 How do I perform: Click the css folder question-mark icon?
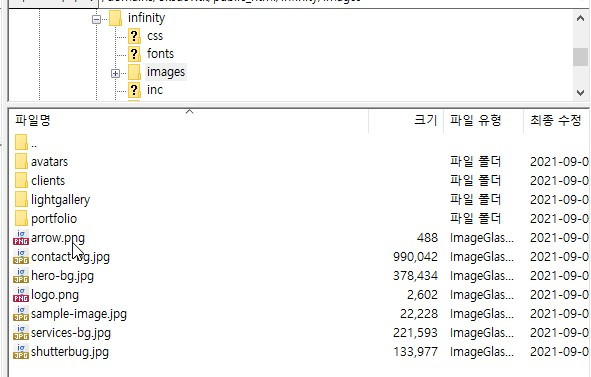point(134,36)
